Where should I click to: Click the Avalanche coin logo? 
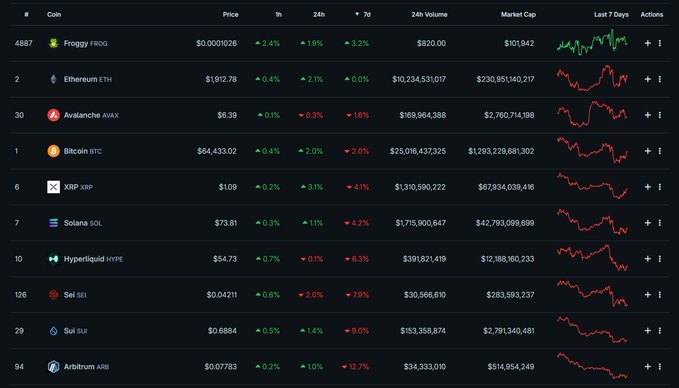53,115
